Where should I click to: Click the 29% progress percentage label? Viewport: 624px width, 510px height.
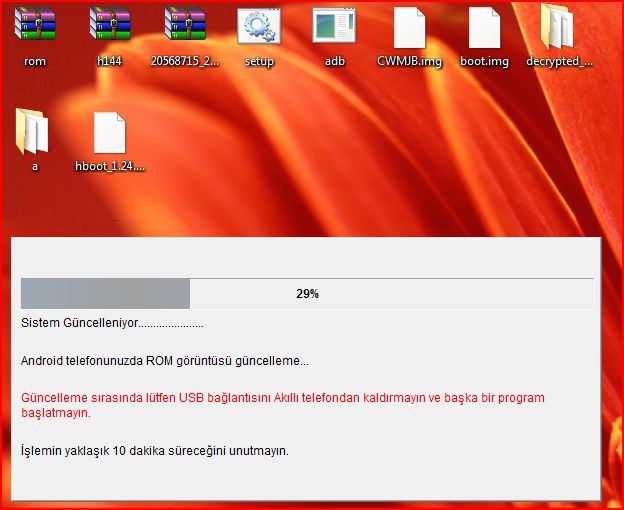pos(307,294)
